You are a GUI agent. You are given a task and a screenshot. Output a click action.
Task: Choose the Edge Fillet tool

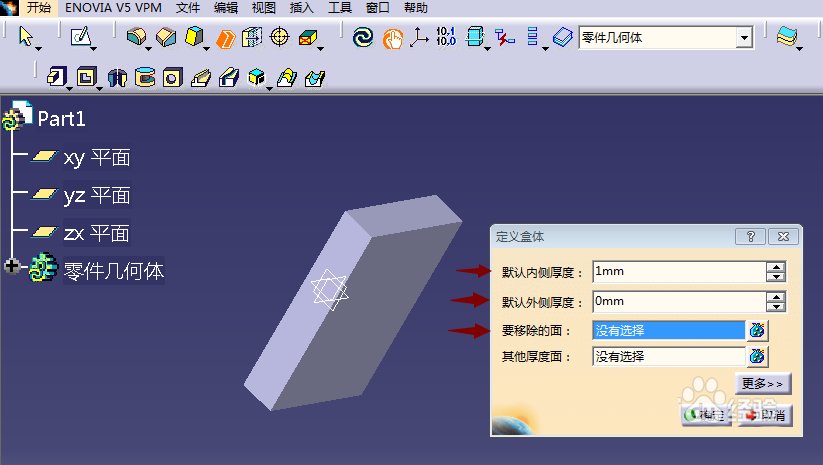tap(136, 37)
